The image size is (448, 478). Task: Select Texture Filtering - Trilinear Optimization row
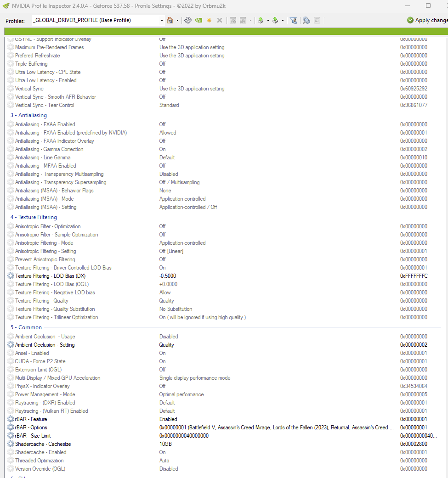coord(224,317)
